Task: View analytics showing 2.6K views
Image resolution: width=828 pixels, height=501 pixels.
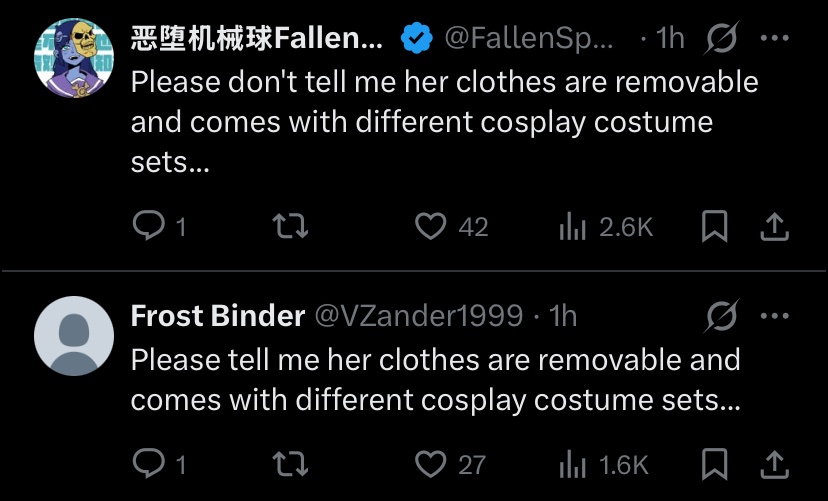Action: tap(606, 227)
